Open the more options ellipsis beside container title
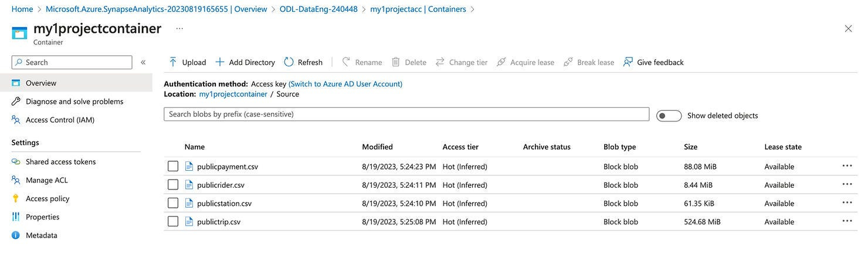The image size is (868, 264). [179, 28]
